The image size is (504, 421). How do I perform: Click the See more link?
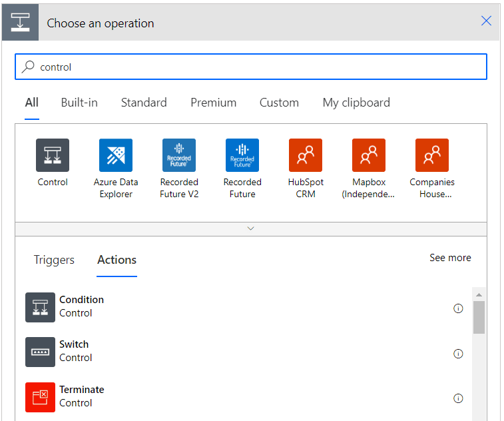[x=450, y=258]
